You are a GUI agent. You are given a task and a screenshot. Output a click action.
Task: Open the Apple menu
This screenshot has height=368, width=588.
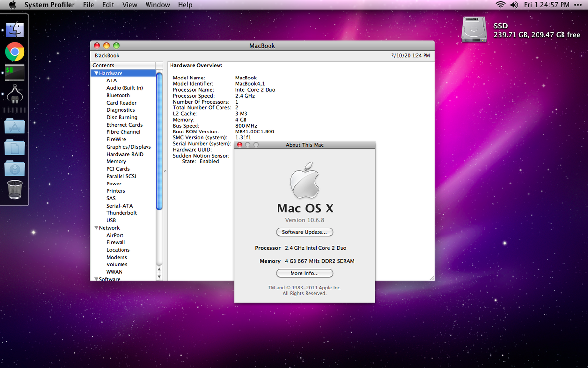click(x=12, y=5)
